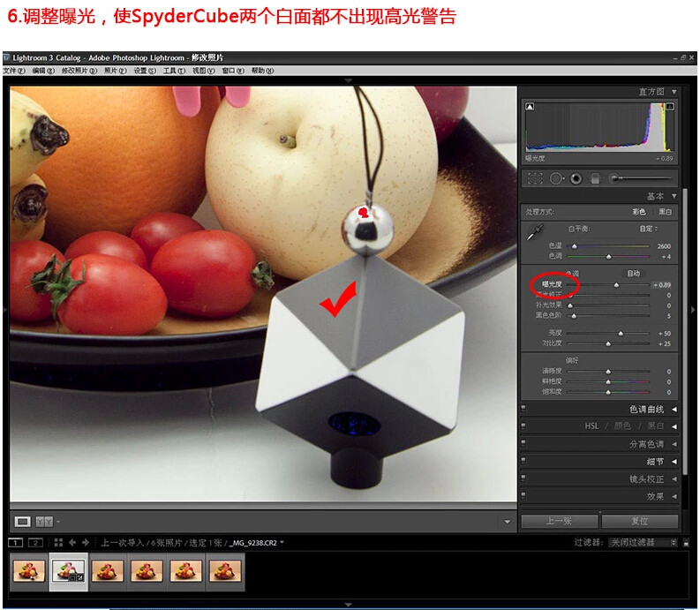Viewport: 700px width, 610px height.
Task: Open the 设置(S) menu
Action: (145, 71)
